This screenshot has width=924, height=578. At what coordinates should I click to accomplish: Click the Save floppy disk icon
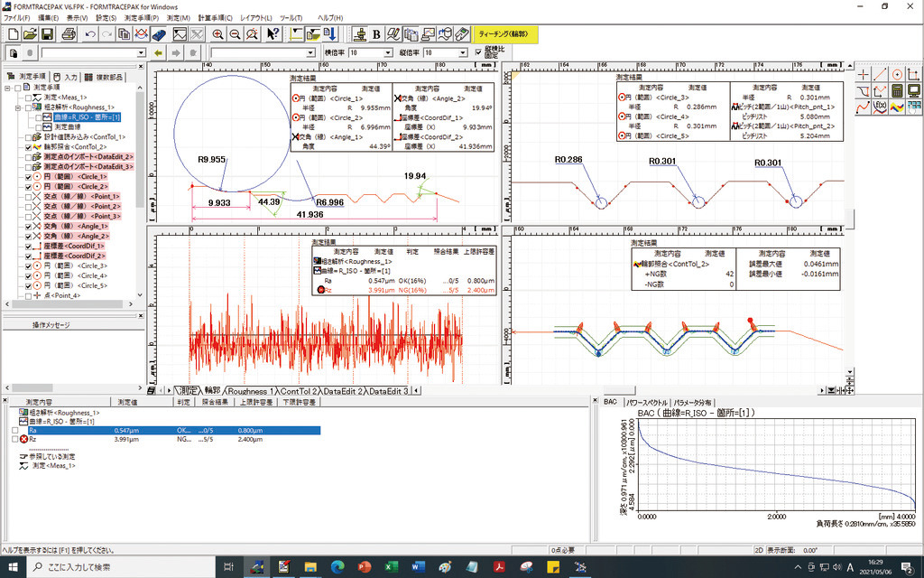(x=48, y=34)
